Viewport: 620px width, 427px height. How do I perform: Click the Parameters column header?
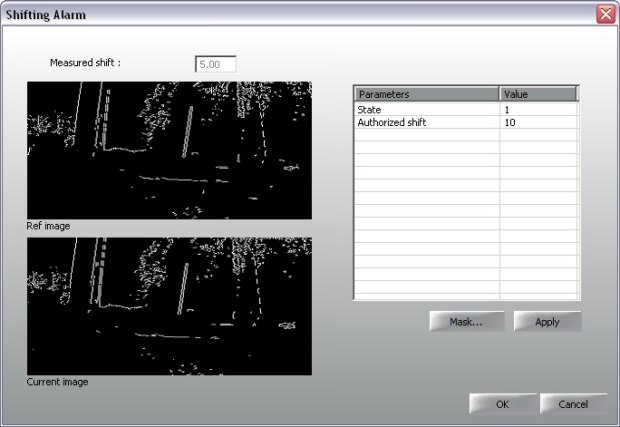tap(427, 94)
